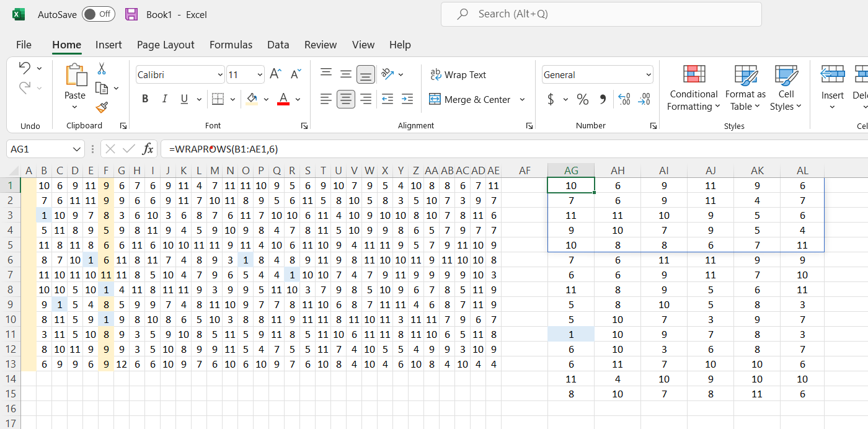Click Insert cells icon
The width and height of the screenshot is (868, 429).
coord(833,74)
